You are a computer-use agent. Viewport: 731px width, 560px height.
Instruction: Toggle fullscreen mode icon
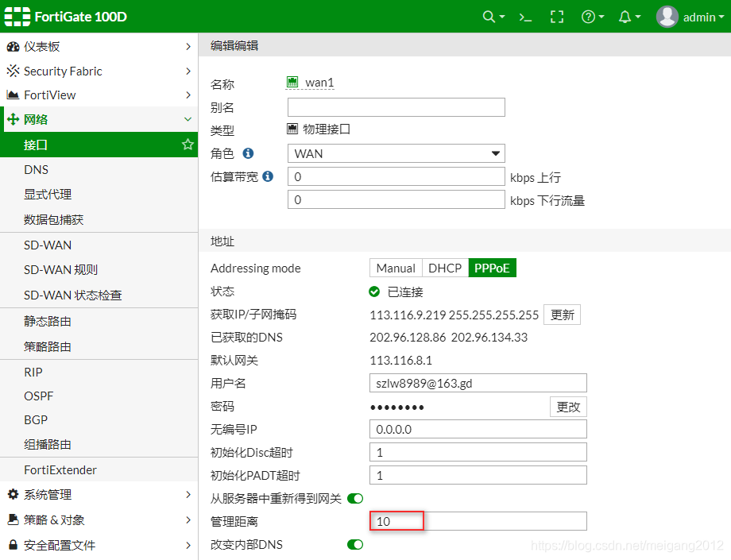557,17
